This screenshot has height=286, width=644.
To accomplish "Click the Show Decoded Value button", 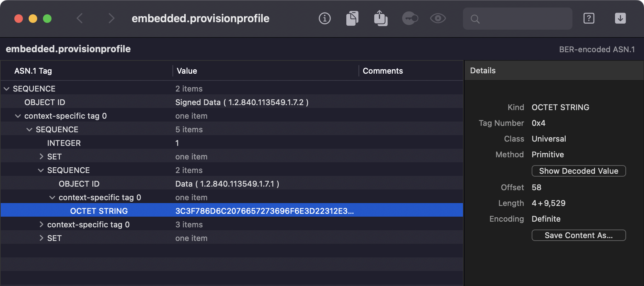I will tap(579, 171).
